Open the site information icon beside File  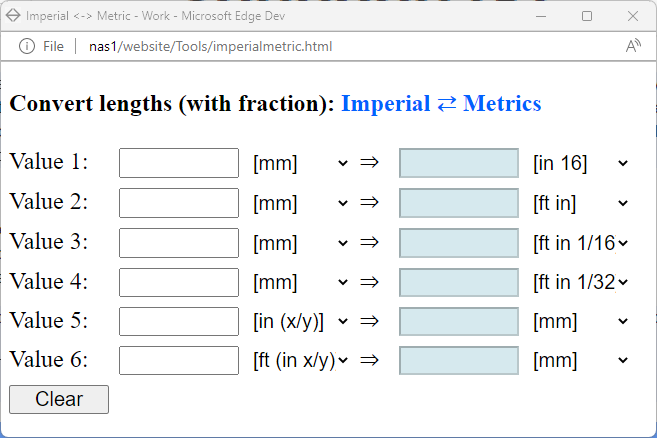click(27, 46)
